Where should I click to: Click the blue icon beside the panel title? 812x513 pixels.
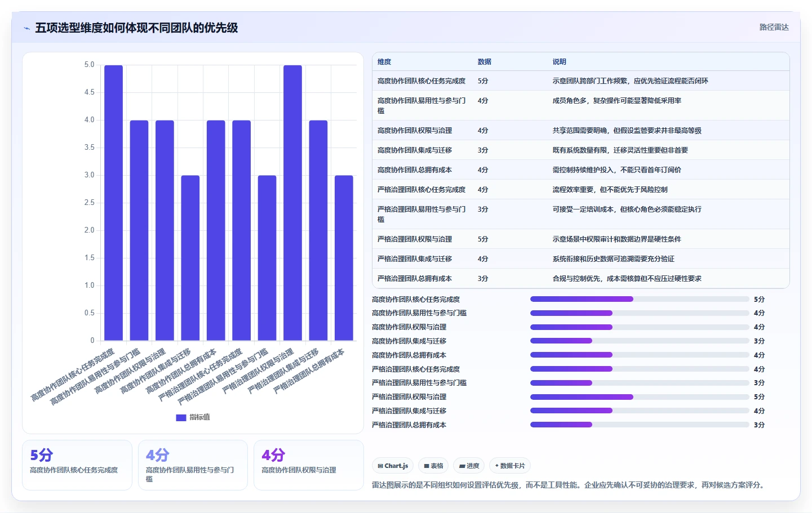pos(26,28)
